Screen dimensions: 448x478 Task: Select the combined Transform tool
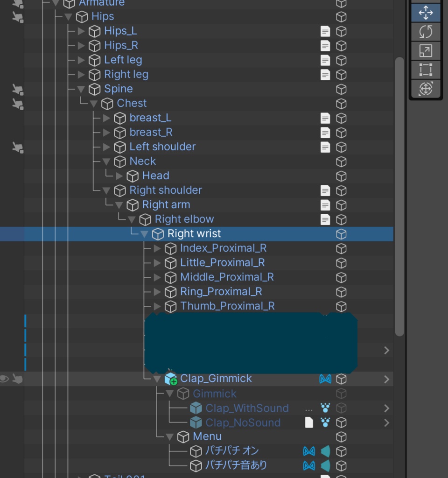click(426, 89)
